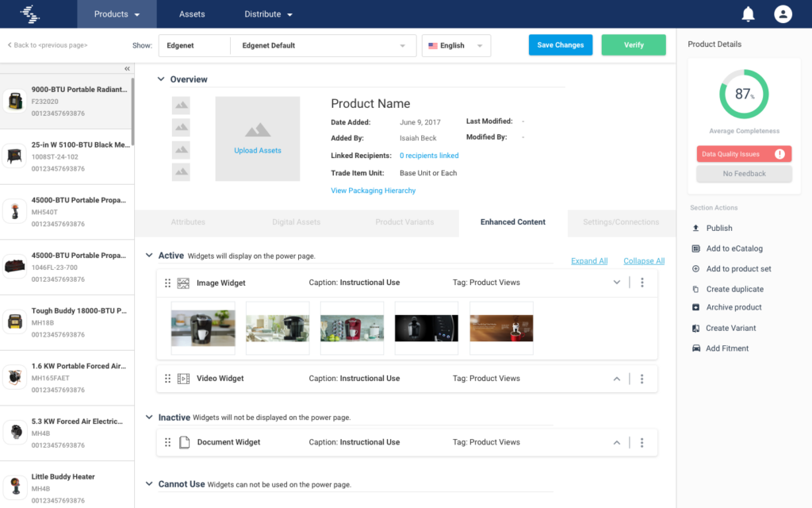Image resolution: width=812 pixels, height=508 pixels.
Task: Click the Back to previous page link
Action: pos(47,45)
